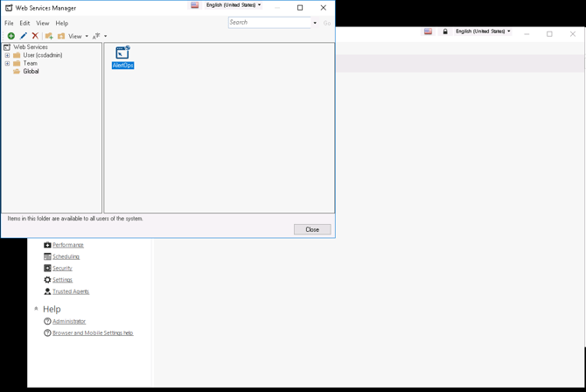Open the English (United States) language dropdown

click(233, 5)
